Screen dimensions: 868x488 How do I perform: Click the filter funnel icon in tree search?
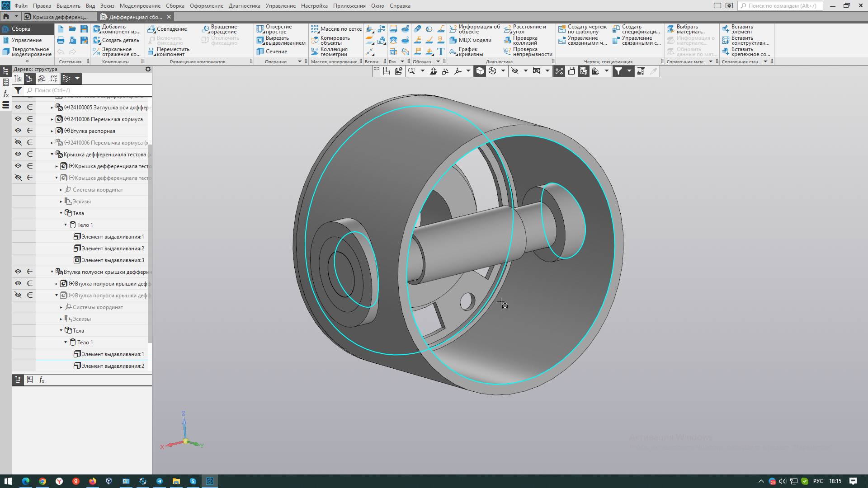(x=18, y=90)
